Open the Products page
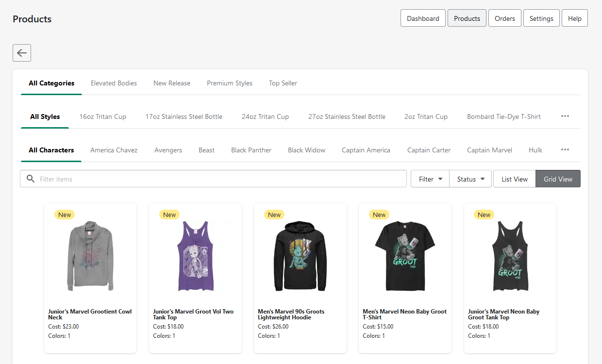 click(x=467, y=18)
